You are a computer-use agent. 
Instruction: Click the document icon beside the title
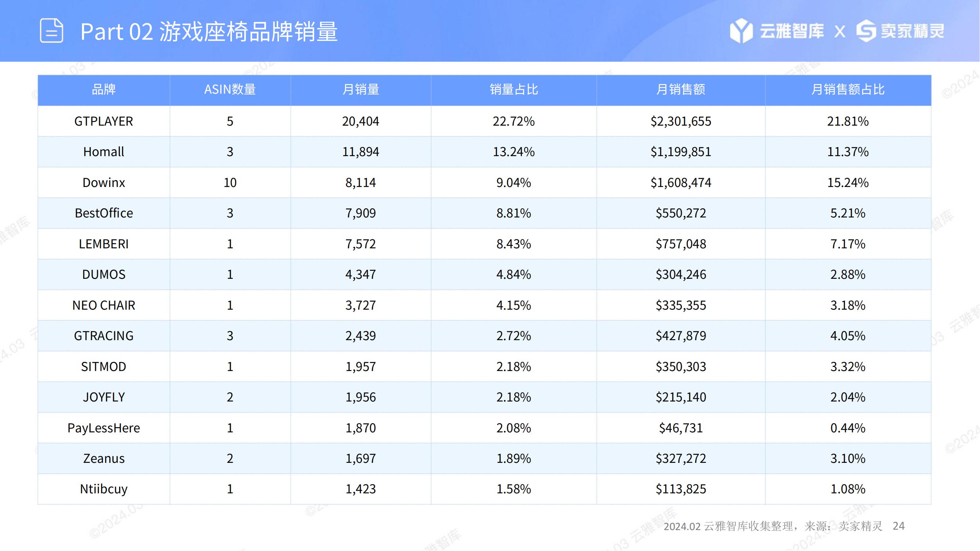click(x=51, y=31)
